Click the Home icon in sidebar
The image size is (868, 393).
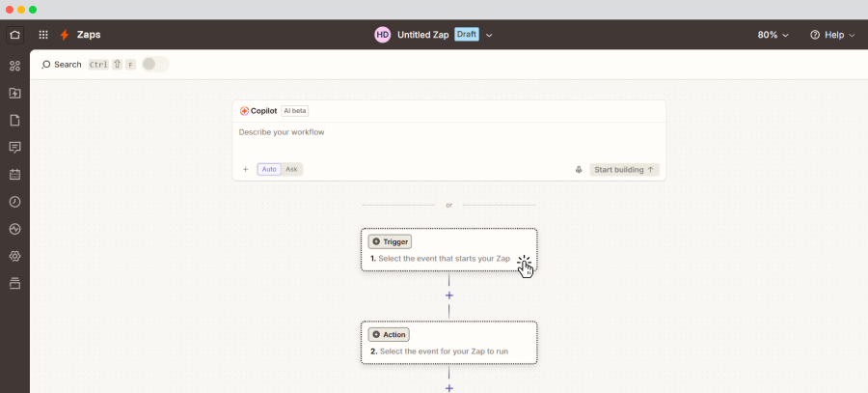[x=14, y=35]
